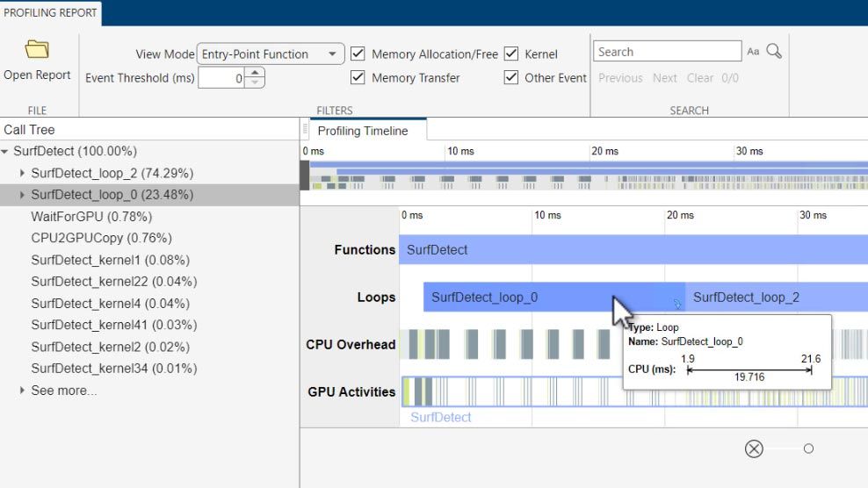868x488 pixels.
Task: Click the Previous search result button
Action: pos(620,78)
